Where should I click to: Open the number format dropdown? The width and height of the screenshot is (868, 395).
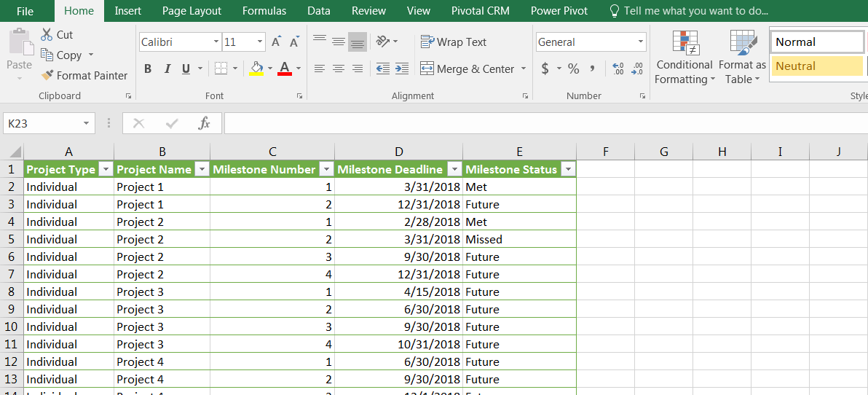[x=641, y=42]
